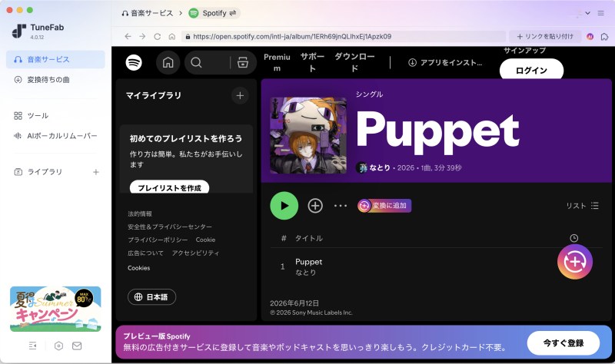615x364 pixels.
Task: Click リンクを貼り付け button
Action: pyautogui.click(x=545, y=36)
